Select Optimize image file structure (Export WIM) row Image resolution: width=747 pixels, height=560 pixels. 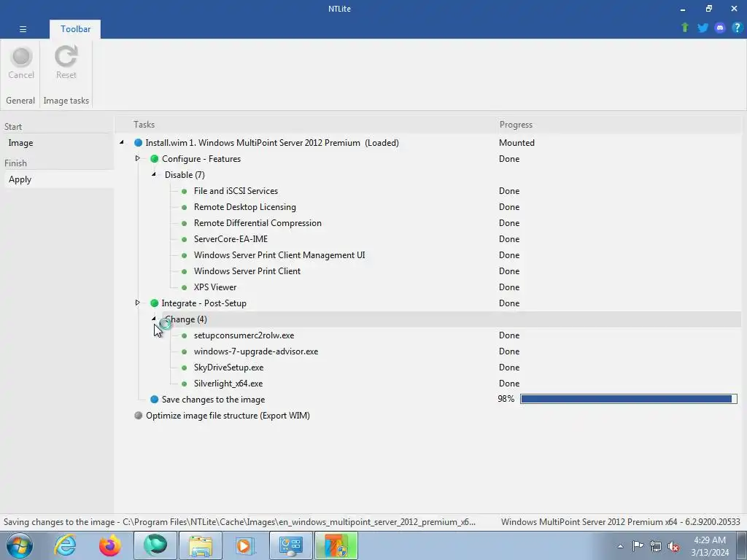click(429, 415)
